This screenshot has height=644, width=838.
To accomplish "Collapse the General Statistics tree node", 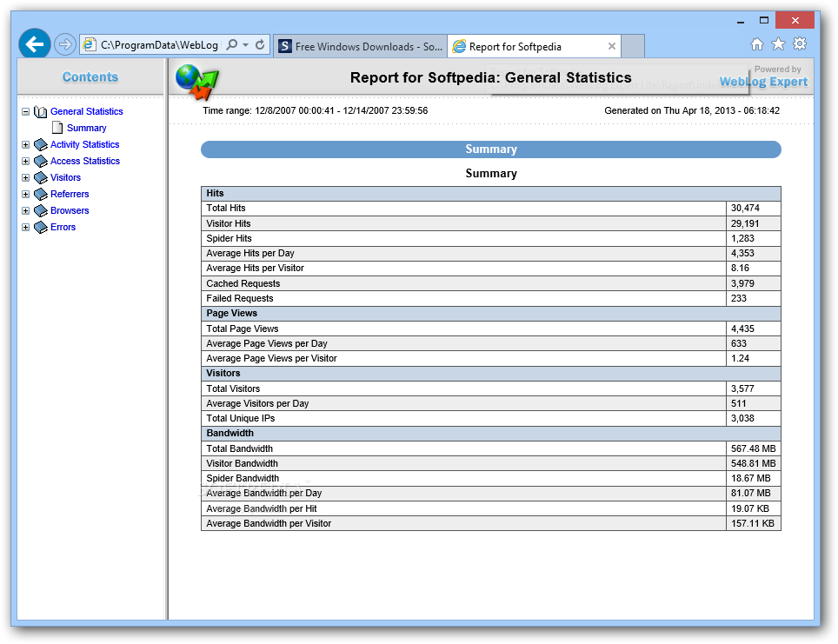I will [25, 112].
